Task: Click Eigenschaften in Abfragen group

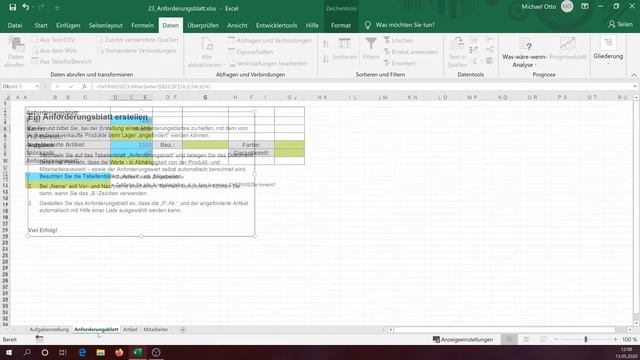Action: pos(251,52)
